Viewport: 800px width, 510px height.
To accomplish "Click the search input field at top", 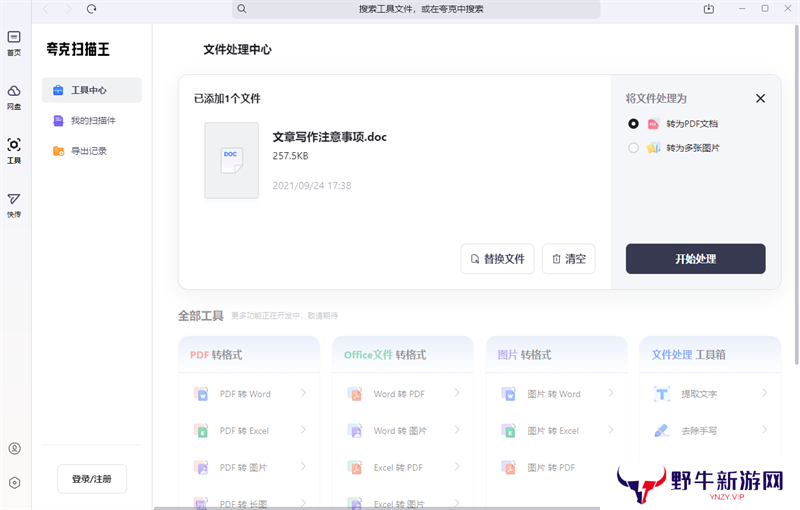I will [x=416, y=9].
